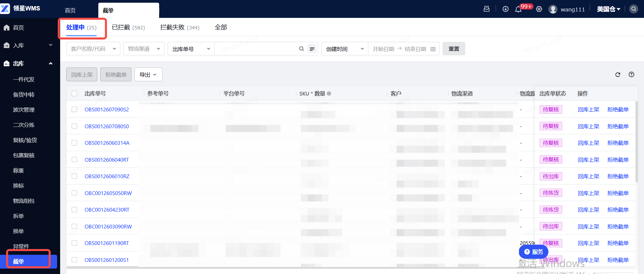Click the 回库上架 batch button
Screen dimensions: 644x274
coord(82,75)
